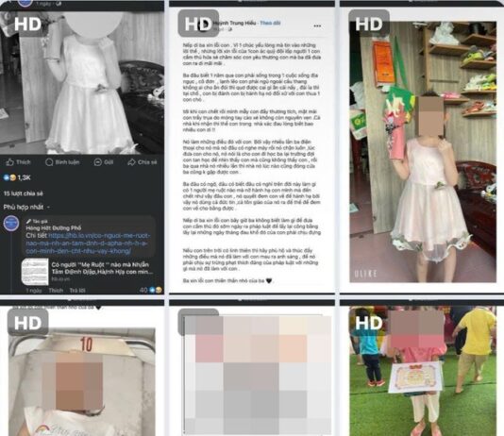Click the 40 reactions icon on comment

tap(155, 290)
